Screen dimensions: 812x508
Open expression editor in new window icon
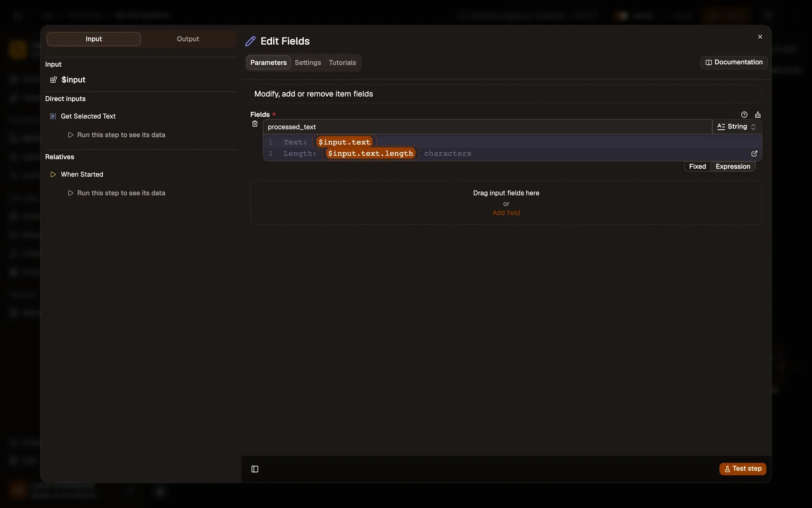[x=754, y=154]
